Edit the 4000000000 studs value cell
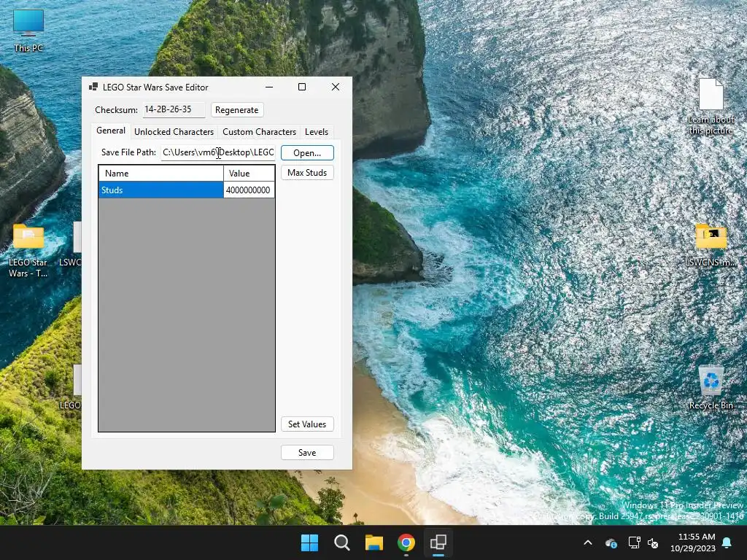The width and height of the screenshot is (747, 560). [x=249, y=190]
